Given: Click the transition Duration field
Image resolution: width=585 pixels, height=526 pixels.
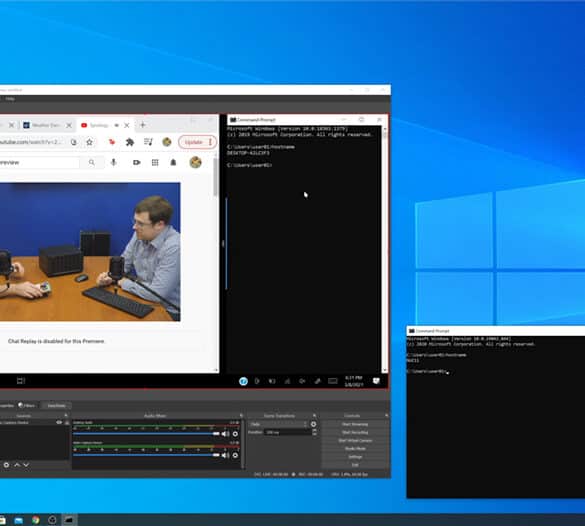Looking at the screenshot, I should tap(288, 432).
